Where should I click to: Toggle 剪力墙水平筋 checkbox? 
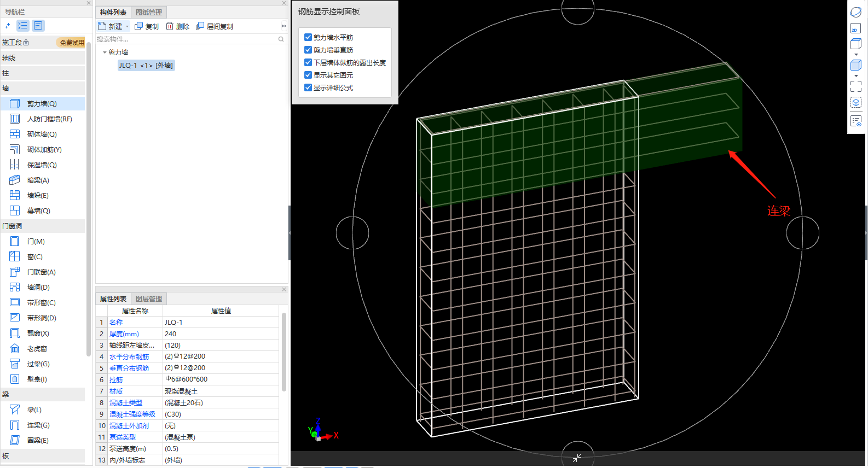tap(308, 37)
